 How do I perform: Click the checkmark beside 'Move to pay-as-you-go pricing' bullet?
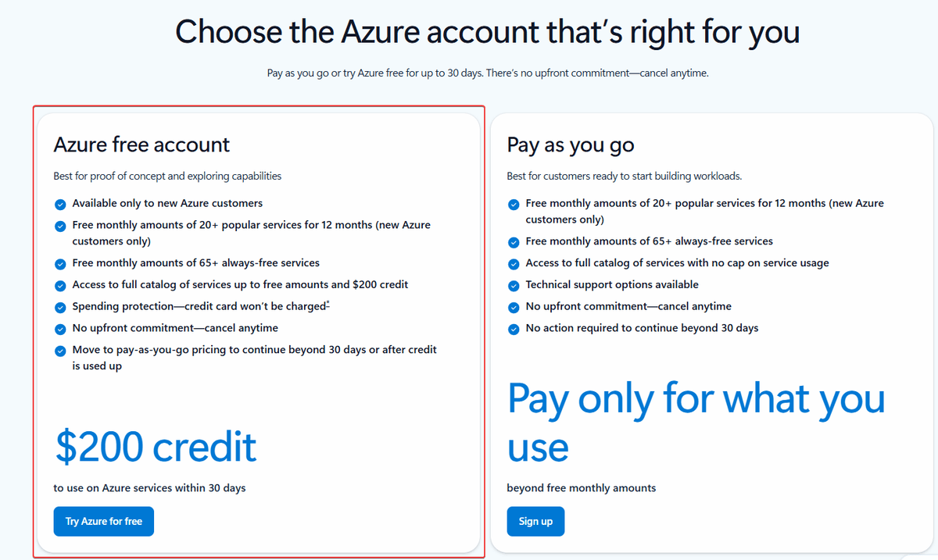[60, 351]
